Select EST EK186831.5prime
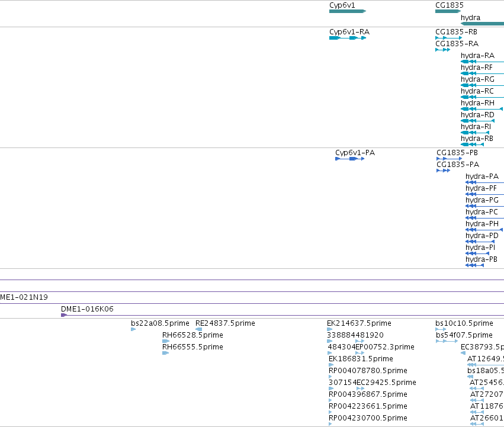Image resolution: width=504 pixels, height=427 pixels. tap(361, 359)
